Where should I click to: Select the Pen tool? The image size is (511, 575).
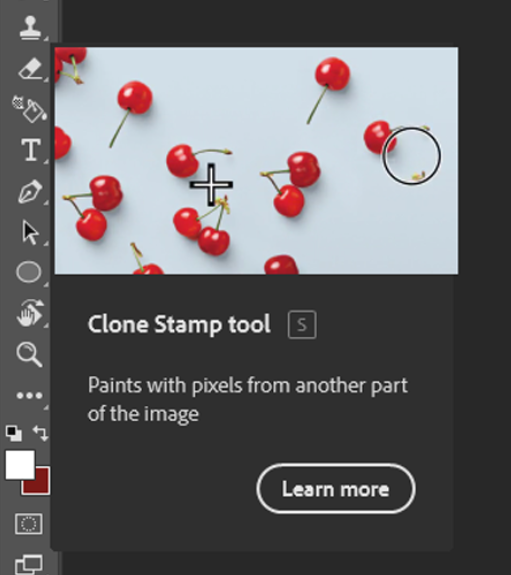click(x=30, y=191)
